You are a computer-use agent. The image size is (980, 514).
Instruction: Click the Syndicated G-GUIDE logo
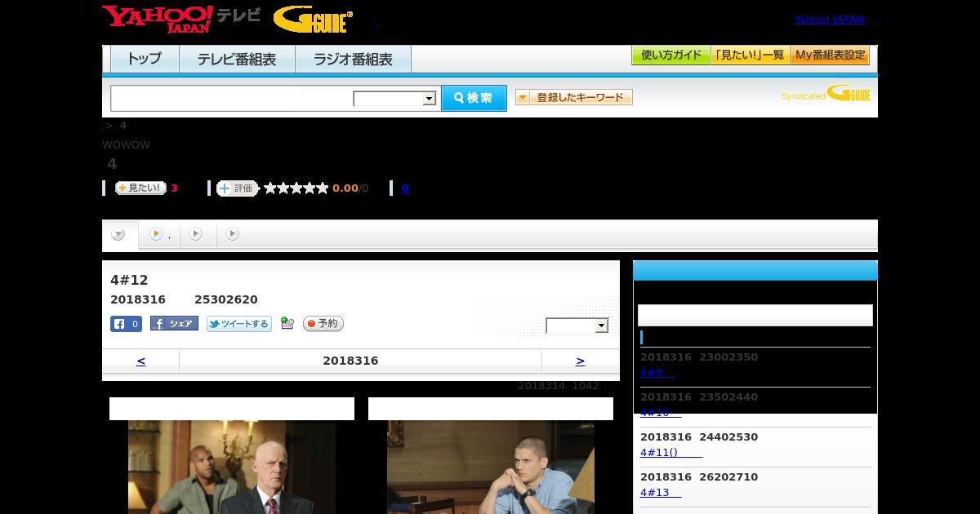826,94
